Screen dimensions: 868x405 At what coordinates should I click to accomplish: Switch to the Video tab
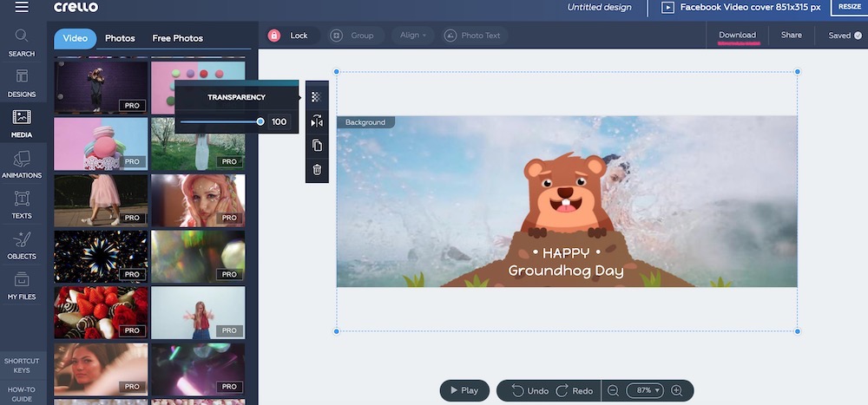click(76, 38)
